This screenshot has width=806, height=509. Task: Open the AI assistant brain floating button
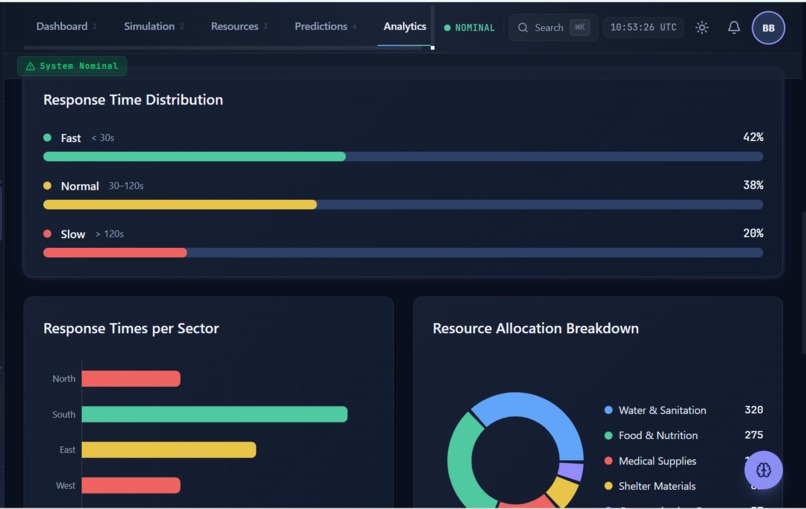(x=763, y=470)
